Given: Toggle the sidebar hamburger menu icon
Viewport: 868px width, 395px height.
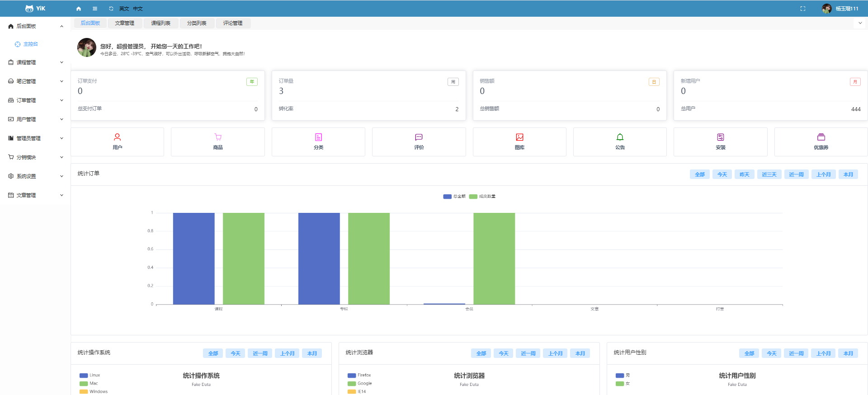Looking at the screenshot, I should [x=95, y=9].
